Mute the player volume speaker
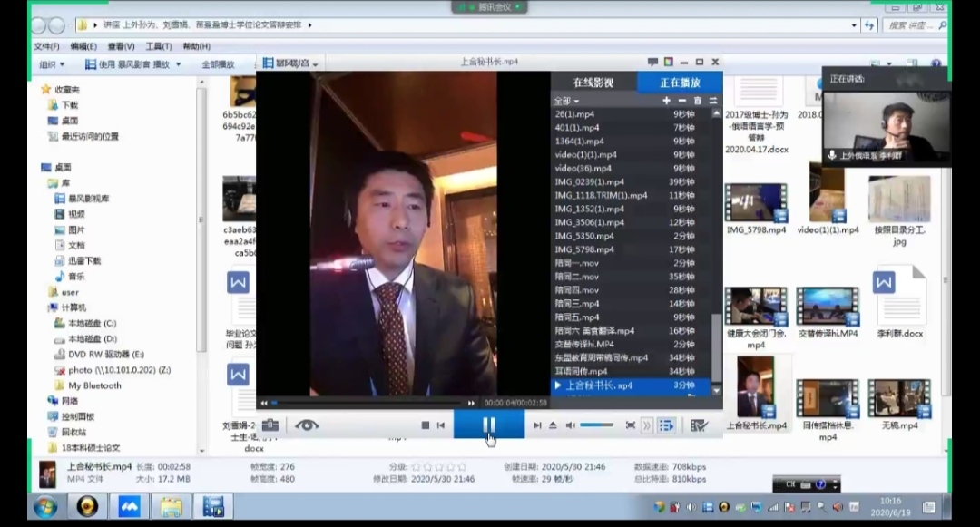 pyautogui.click(x=570, y=425)
